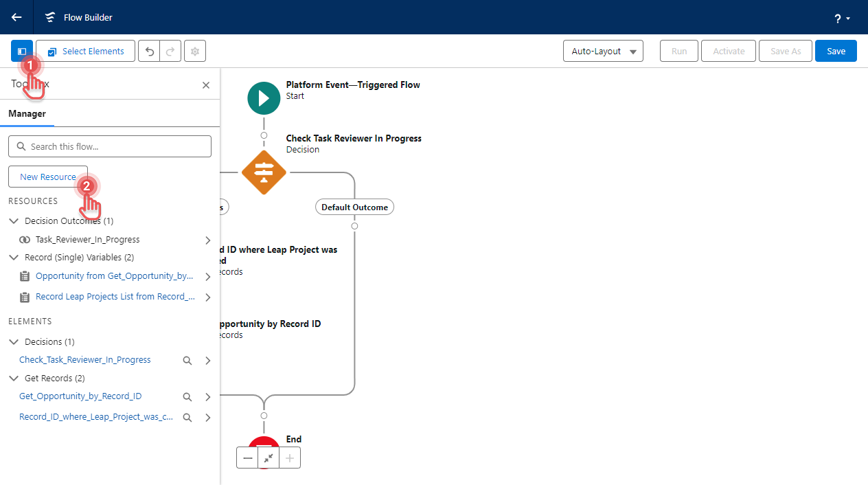Close the Toolbox panel
The image size is (868, 485).
click(205, 85)
